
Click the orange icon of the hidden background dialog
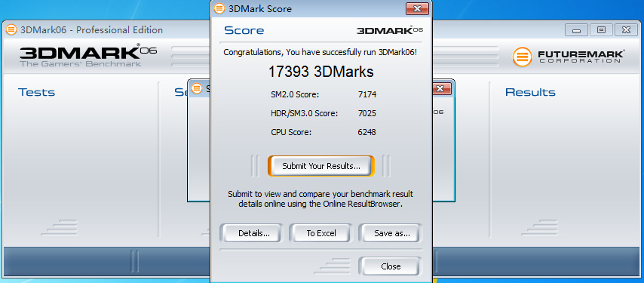(197, 88)
